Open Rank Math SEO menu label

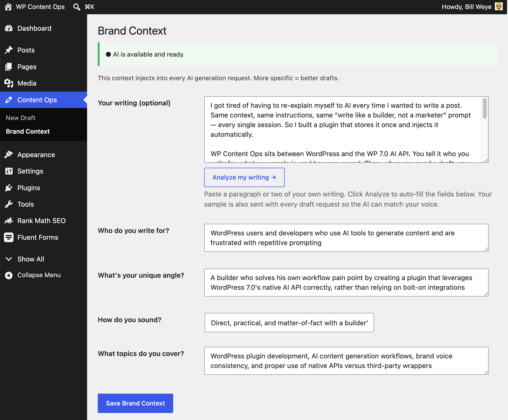(42, 221)
